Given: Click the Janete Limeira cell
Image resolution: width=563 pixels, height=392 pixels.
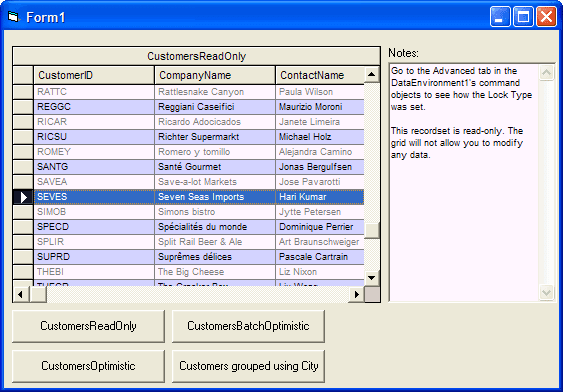Looking at the screenshot, I should click(x=320, y=122).
